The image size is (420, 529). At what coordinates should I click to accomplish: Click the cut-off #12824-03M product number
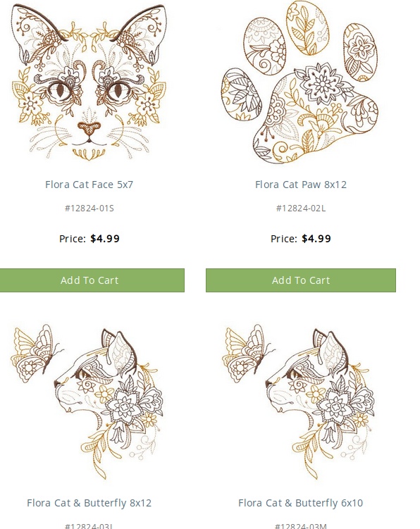click(300, 526)
